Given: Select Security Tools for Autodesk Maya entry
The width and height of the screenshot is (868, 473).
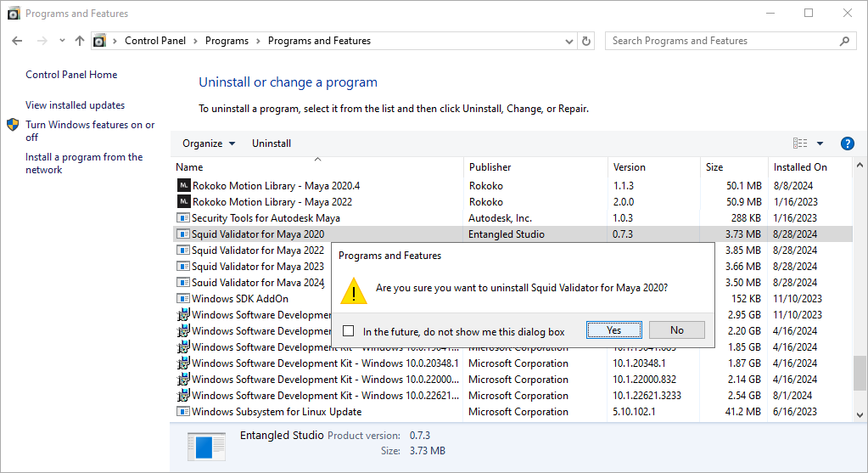Looking at the screenshot, I should click(x=266, y=217).
